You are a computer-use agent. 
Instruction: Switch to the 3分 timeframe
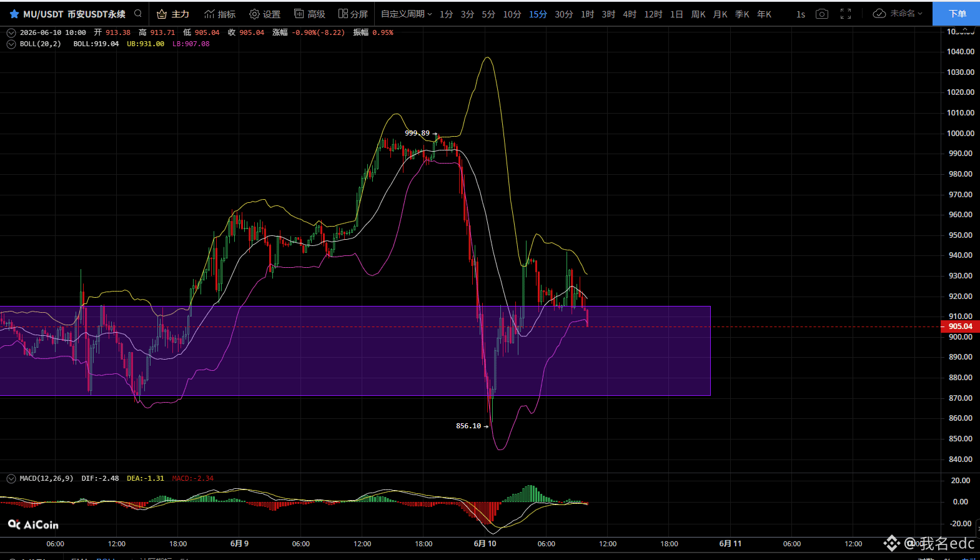tap(467, 14)
